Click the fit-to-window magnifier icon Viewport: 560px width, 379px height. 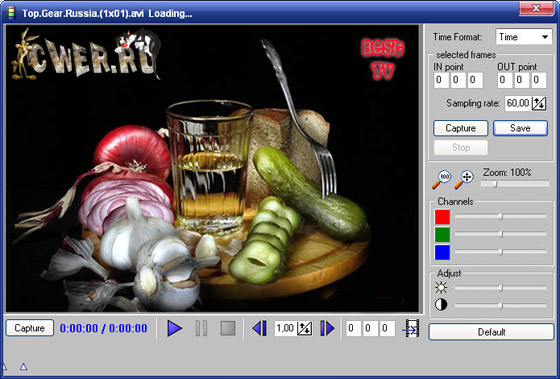pyautogui.click(x=464, y=179)
